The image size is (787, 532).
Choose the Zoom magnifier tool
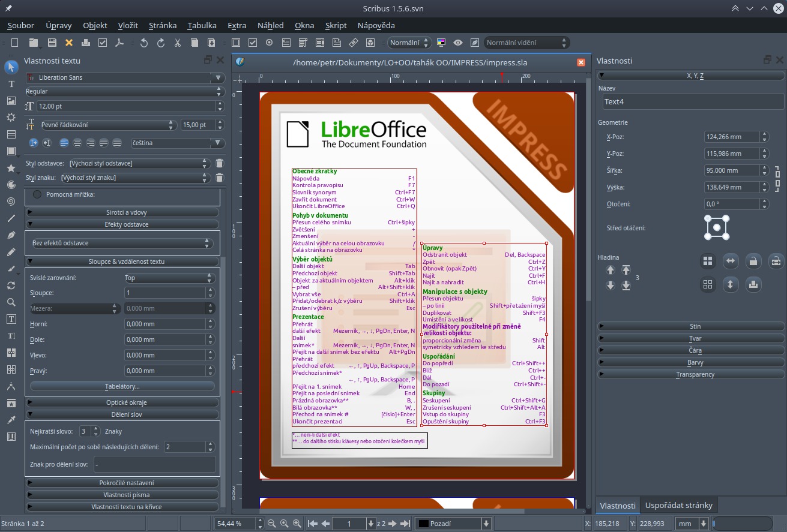pyautogui.click(x=11, y=302)
